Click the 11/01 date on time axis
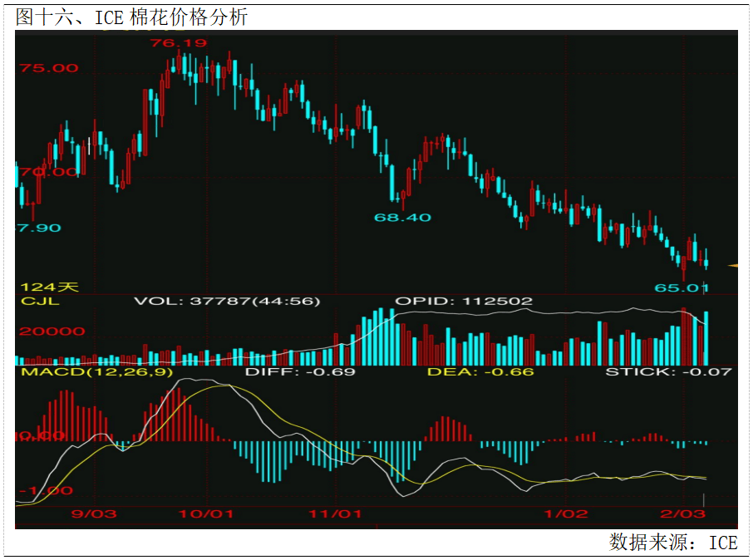The height and width of the screenshot is (560, 753). point(335,514)
